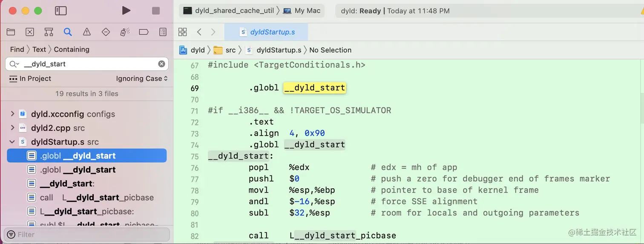Click the filter options icon
Viewport: 644px width, 244px height.
coord(11,234)
